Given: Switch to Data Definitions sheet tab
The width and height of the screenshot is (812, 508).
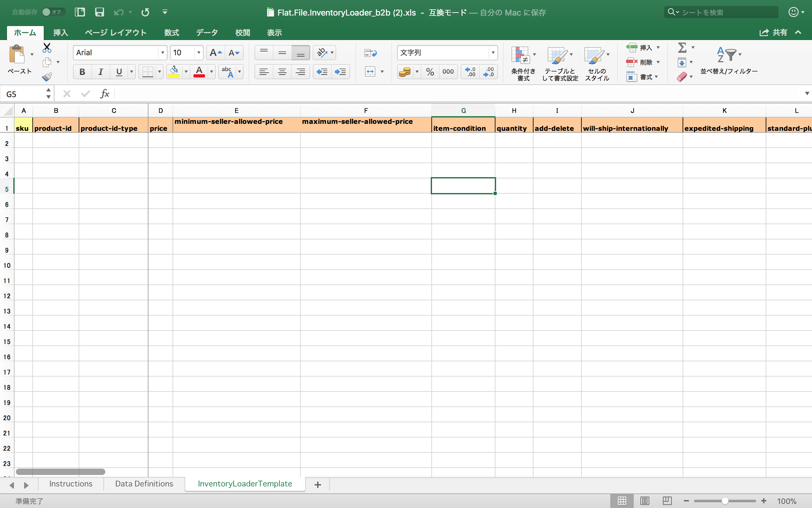Looking at the screenshot, I should [144, 484].
